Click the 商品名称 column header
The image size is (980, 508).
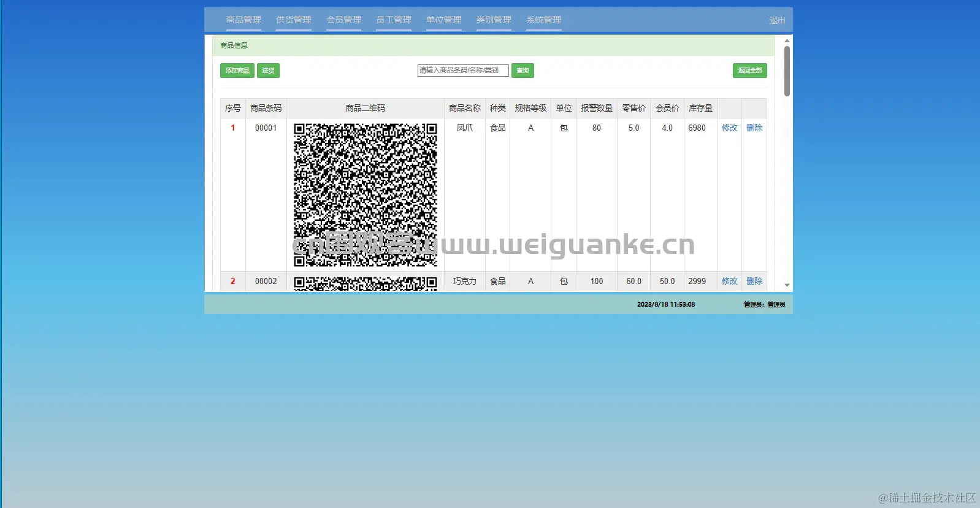465,108
